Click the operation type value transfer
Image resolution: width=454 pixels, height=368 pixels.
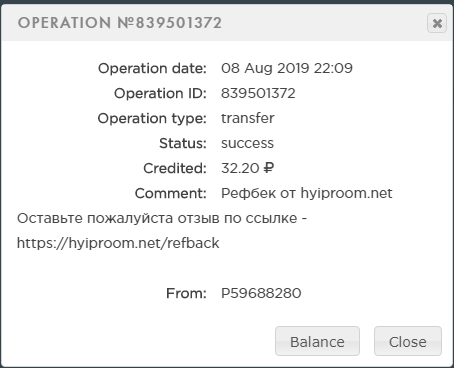click(248, 118)
